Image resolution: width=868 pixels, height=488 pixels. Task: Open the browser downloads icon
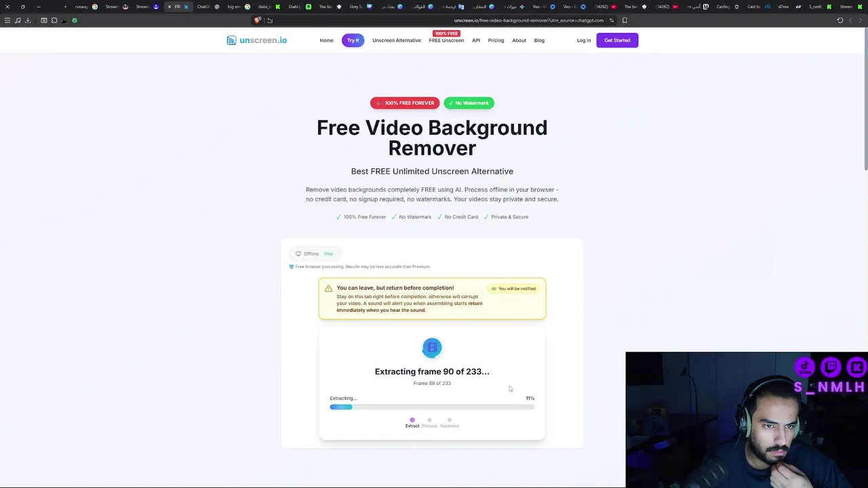pyautogui.click(x=28, y=20)
